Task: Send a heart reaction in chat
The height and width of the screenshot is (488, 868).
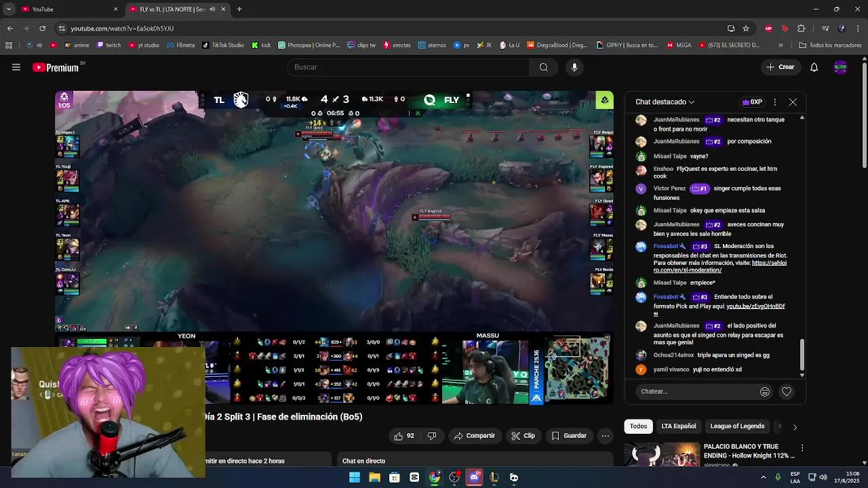Action: pyautogui.click(x=787, y=391)
